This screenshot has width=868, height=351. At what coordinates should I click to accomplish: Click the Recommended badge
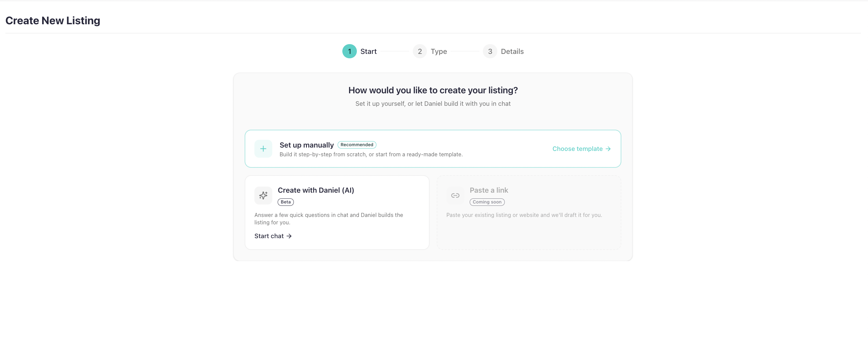357,145
